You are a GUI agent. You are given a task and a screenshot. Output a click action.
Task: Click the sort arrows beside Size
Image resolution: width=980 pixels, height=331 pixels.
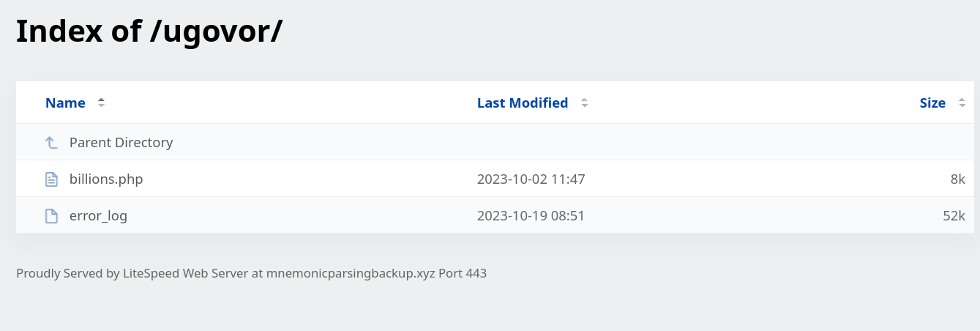[x=962, y=103]
